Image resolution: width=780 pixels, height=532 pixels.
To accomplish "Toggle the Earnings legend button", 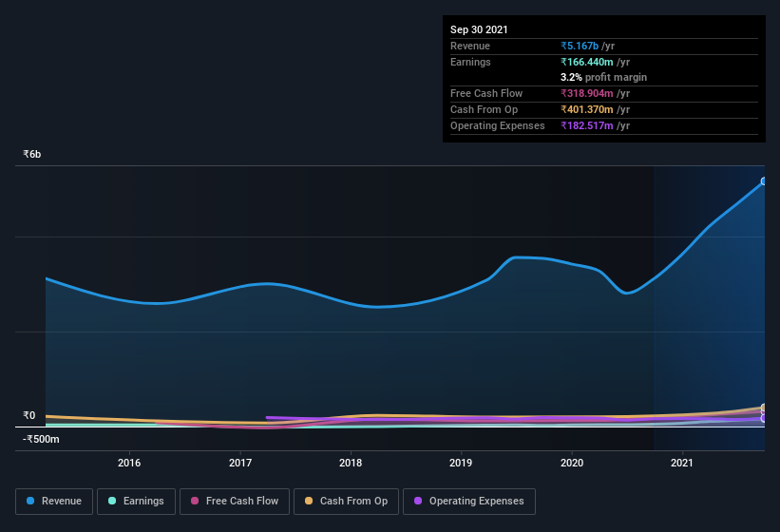I will (136, 502).
